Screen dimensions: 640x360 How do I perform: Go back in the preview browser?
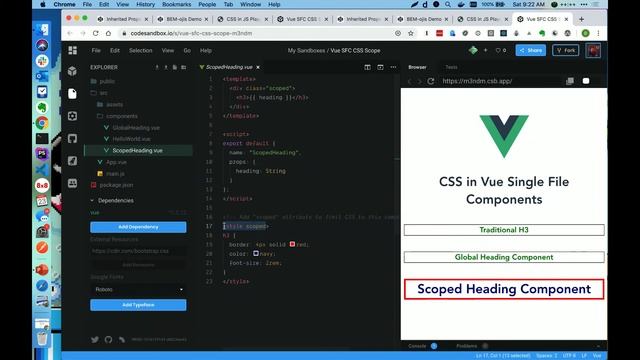tap(410, 81)
